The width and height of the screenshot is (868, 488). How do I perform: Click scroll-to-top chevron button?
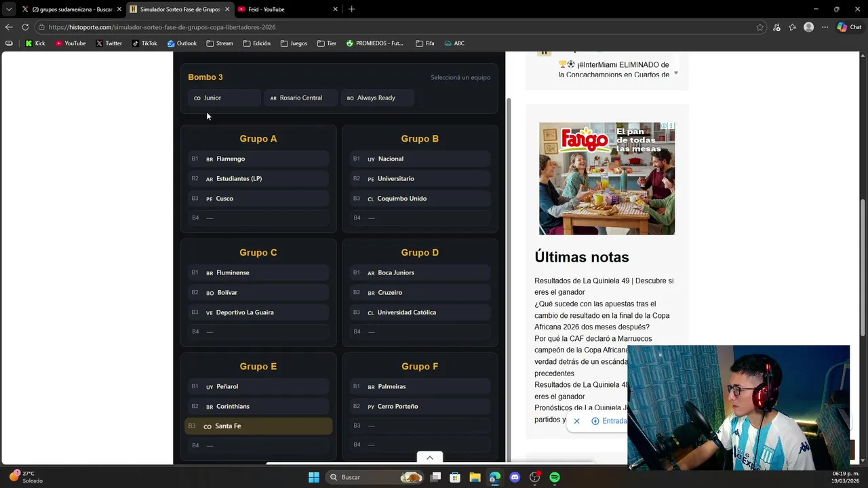click(x=429, y=457)
